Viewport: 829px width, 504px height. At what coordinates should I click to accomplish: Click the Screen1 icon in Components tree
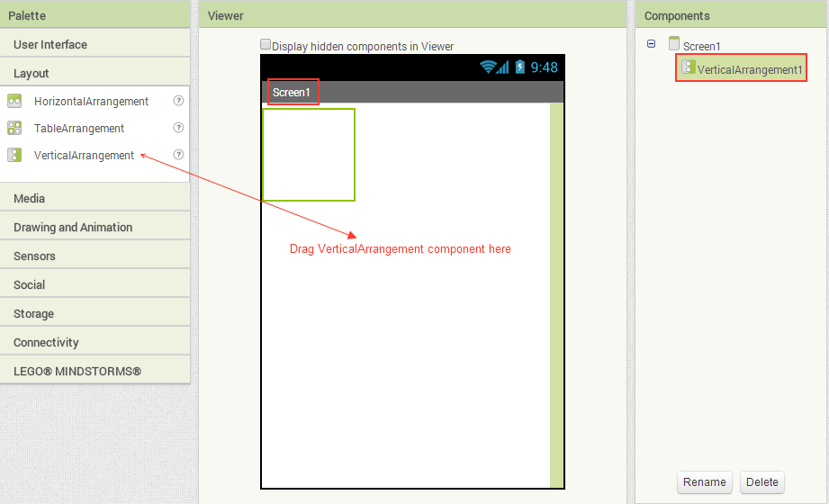pos(674,44)
